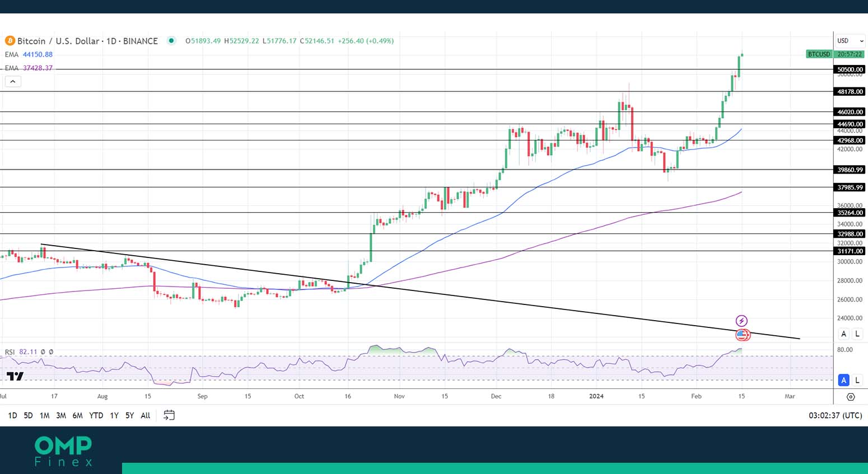
Task: Open the go-to-date calendar icon
Action: point(169,415)
